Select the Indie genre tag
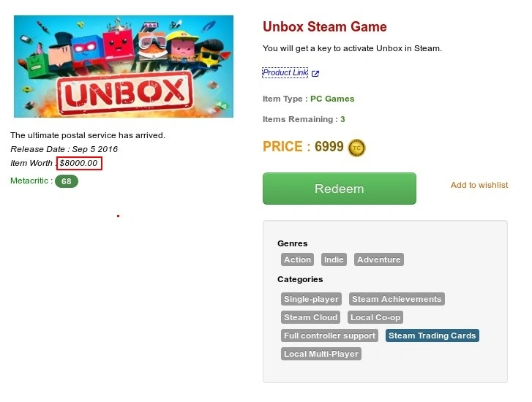Viewport: 532px width, 402px height. tap(334, 259)
